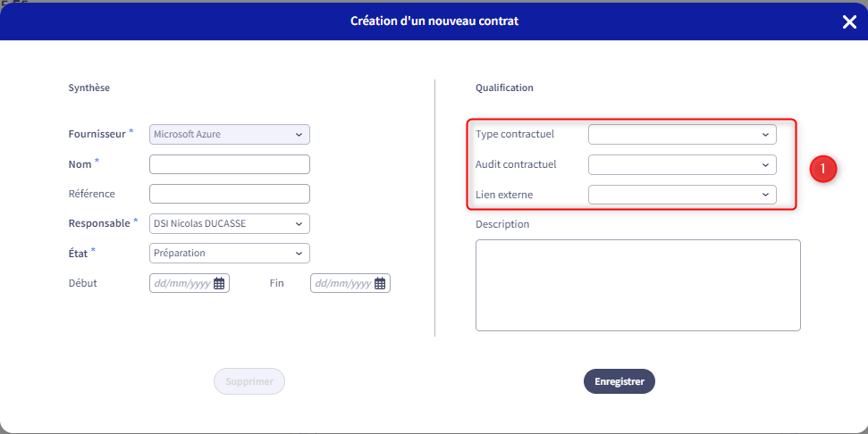This screenshot has width=868, height=434.
Task: Click the dialog title Création d'un nouveau contrat
Action: pyautogui.click(x=434, y=21)
